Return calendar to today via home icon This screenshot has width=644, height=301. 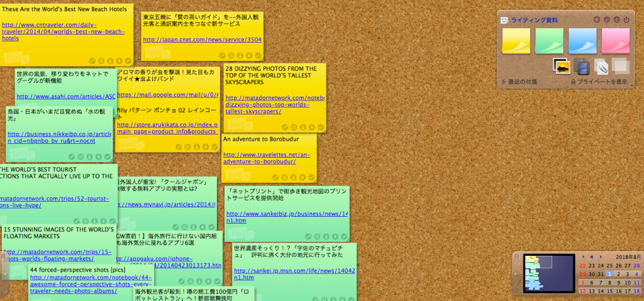592,256
